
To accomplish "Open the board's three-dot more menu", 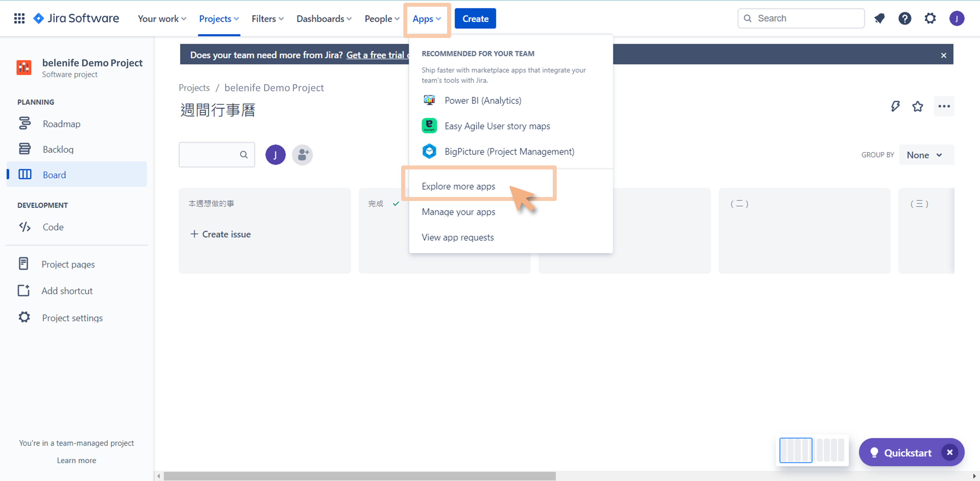I will [944, 106].
